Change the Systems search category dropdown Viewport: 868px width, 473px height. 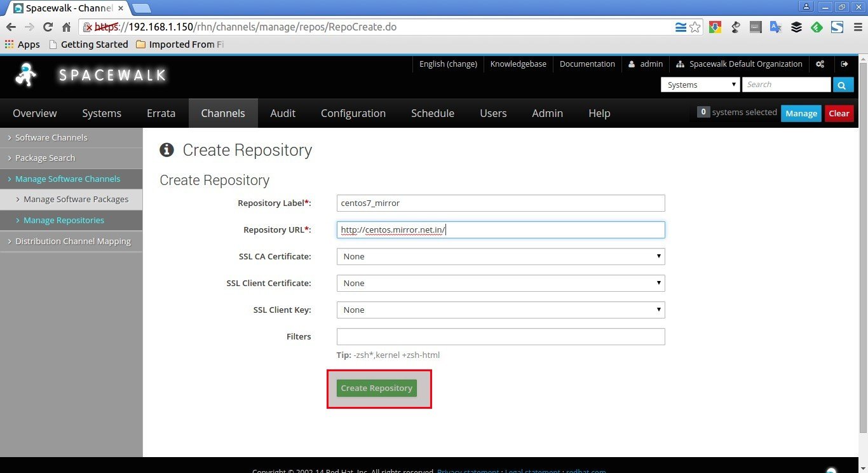coord(700,85)
